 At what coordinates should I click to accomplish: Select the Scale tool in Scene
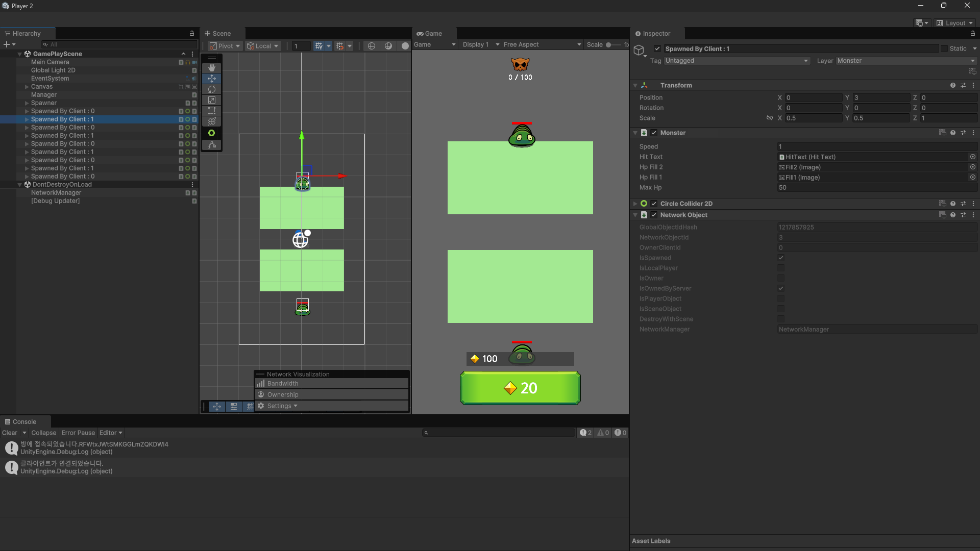pyautogui.click(x=212, y=100)
